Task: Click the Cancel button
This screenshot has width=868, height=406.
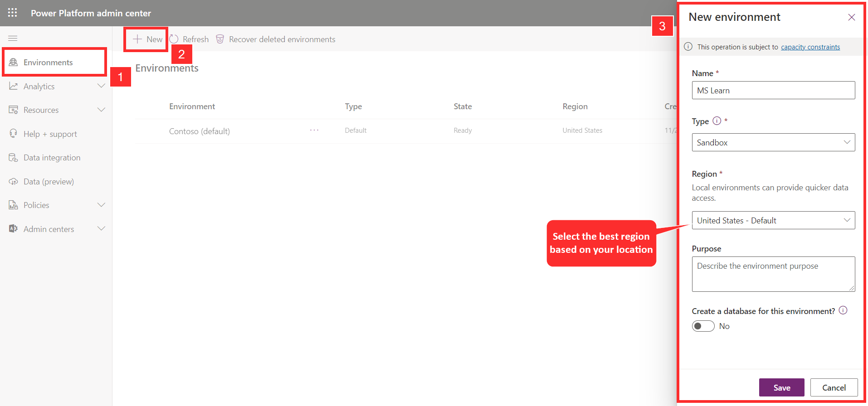Action: pos(834,387)
